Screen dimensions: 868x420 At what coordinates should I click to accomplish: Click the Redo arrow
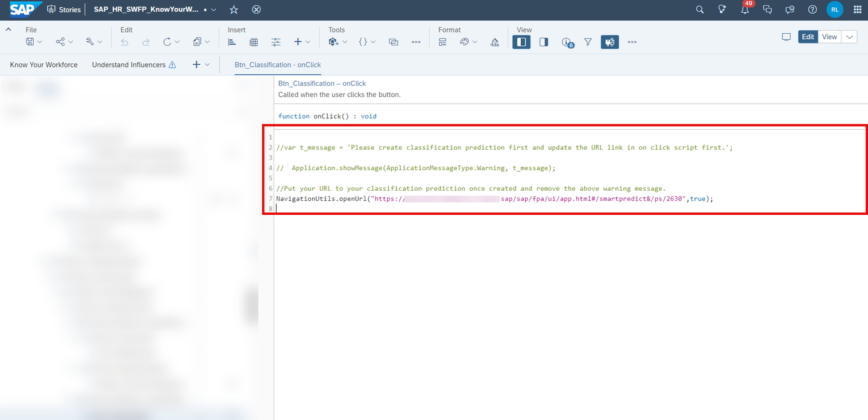pyautogui.click(x=146, y=42)
